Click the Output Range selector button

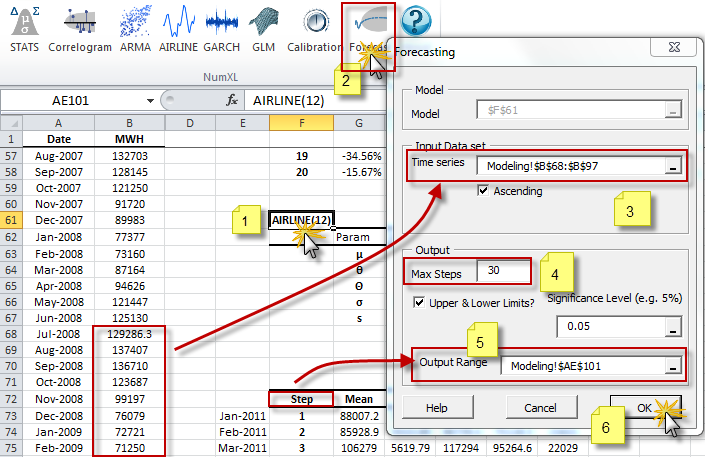tap(674, 367)
